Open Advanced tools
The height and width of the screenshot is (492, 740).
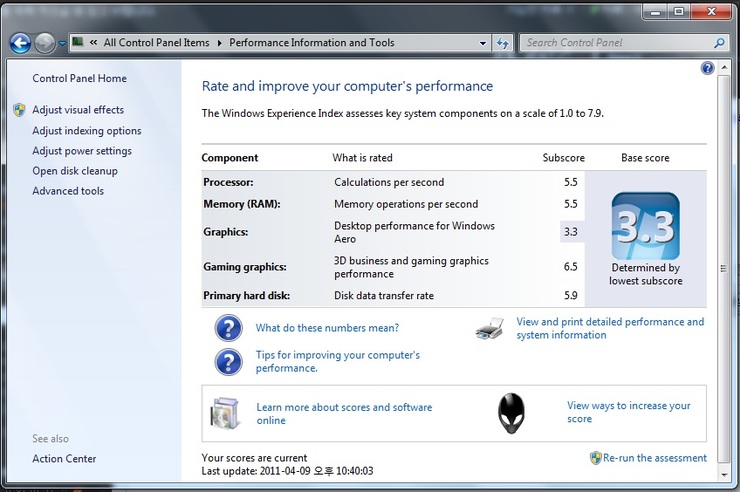point(68,191)
